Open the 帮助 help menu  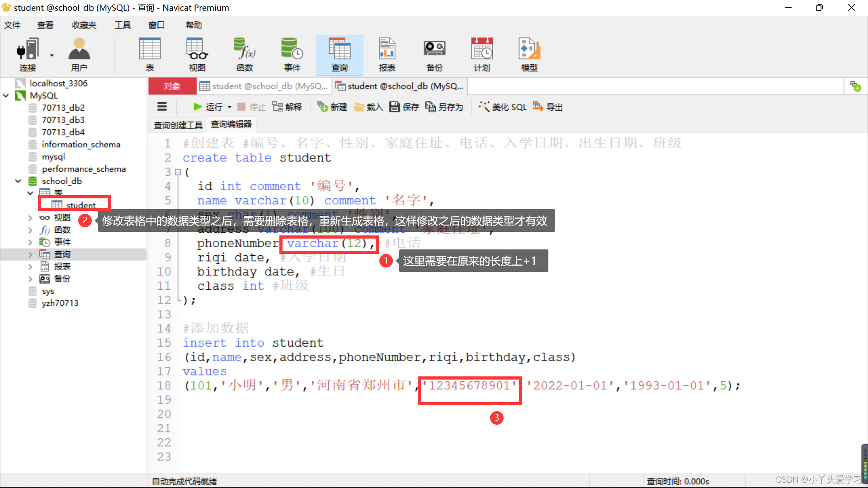click(194, 25)
